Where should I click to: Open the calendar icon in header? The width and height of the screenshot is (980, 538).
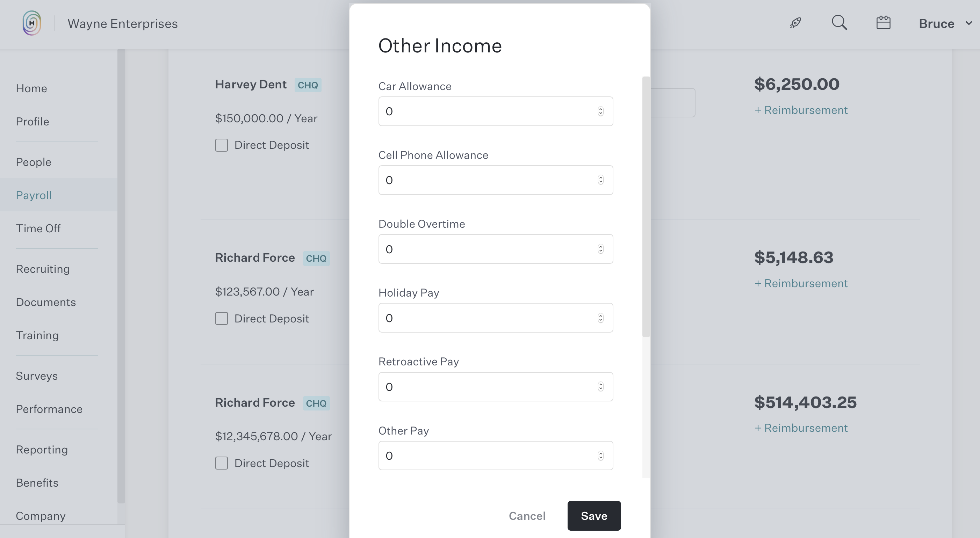pos(883,23)
